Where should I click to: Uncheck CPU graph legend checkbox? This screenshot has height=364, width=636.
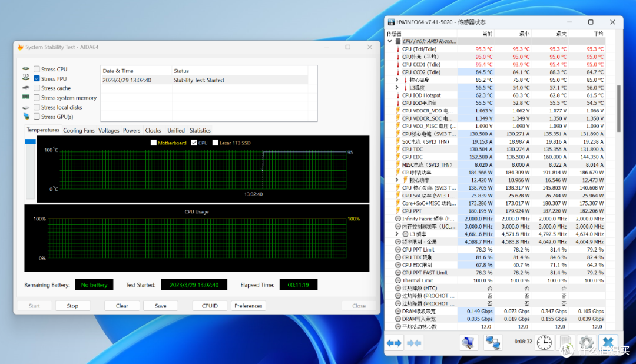tap(194, 143)
